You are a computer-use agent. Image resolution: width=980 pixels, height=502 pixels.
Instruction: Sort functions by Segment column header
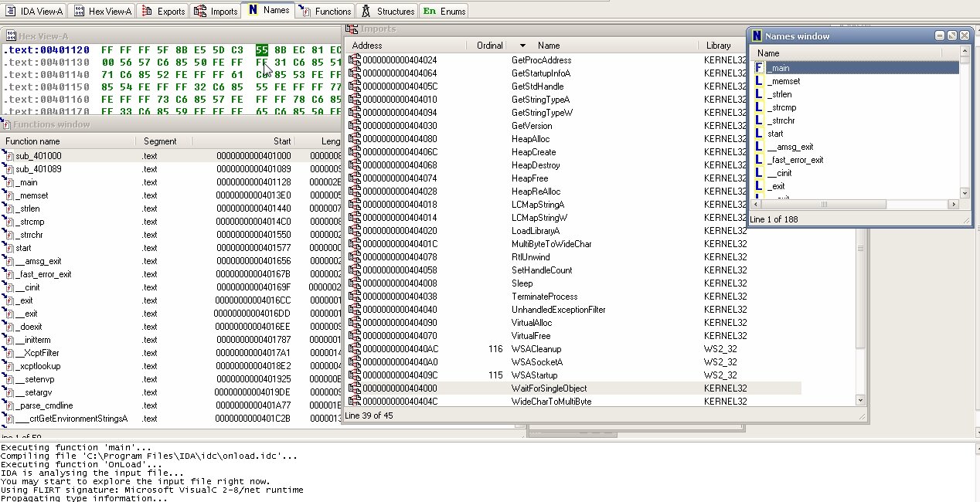coord(160,141)
